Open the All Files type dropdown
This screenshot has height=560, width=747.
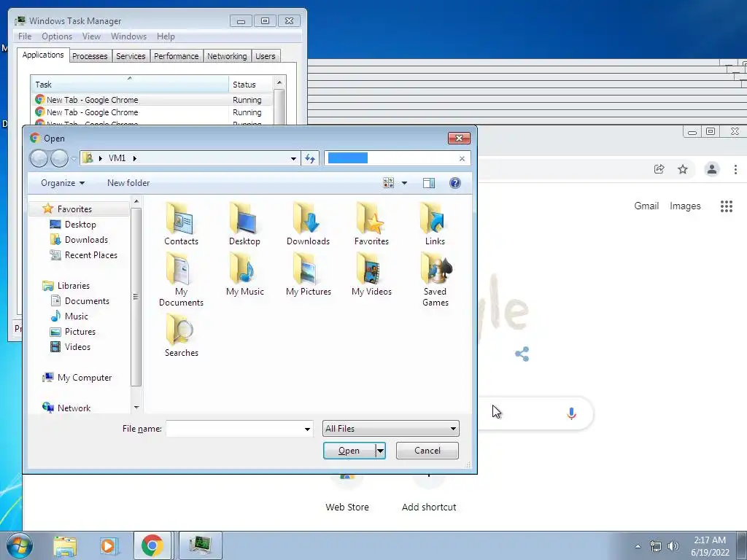[391, 429]
